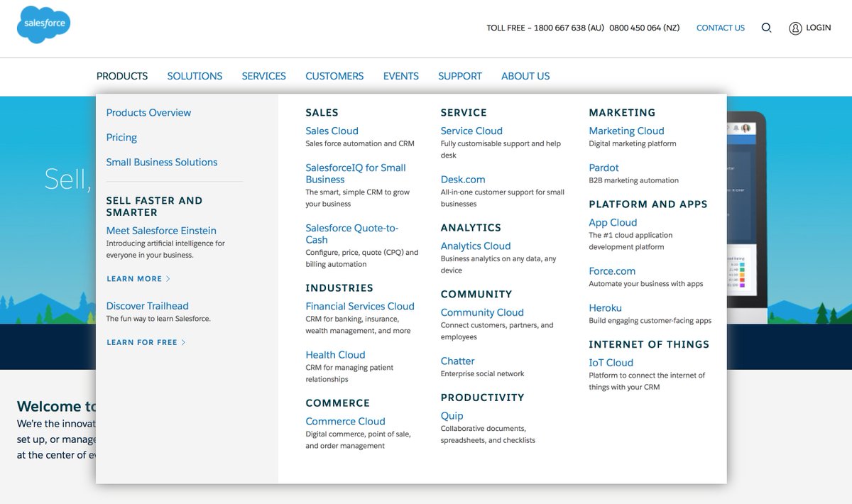Image resolution: width=852 pixels, height=504 pixels.
Task: Open Salesforce Quote-to-Cash
Action: [x=352, y=234]
